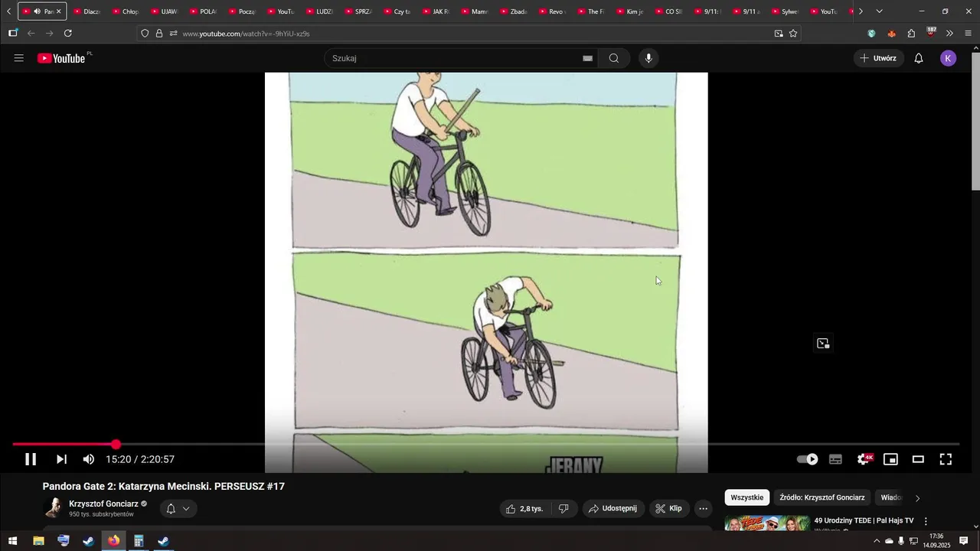Click the red progress bar scrubber
Image resolution: width=980 pixels, height=551 pixels.
click(x=116, y=445)
